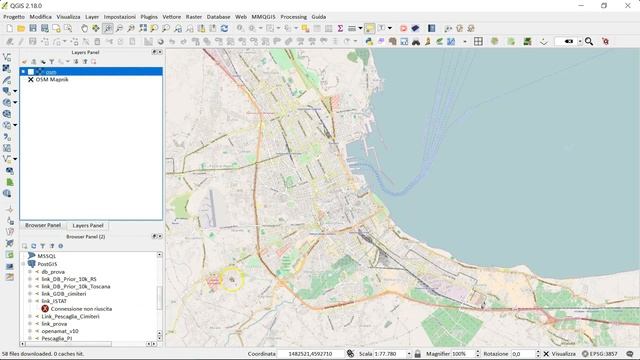Viewport: 640px width, 360px height.
Task: Click the magnifying glass search icon
Action: point(589,41)
